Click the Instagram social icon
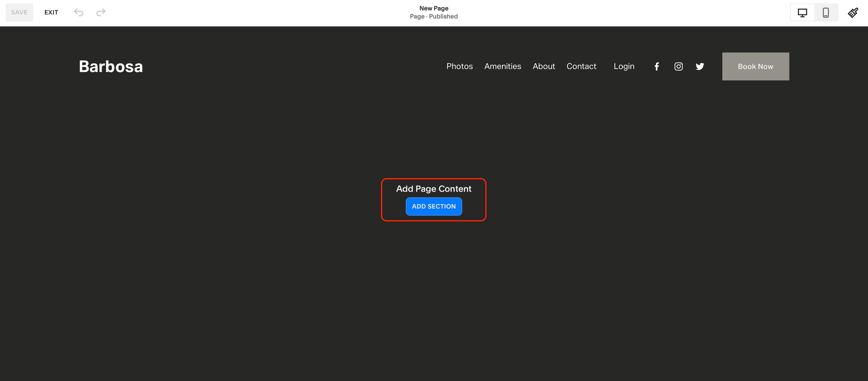 [x=678, y=67]
